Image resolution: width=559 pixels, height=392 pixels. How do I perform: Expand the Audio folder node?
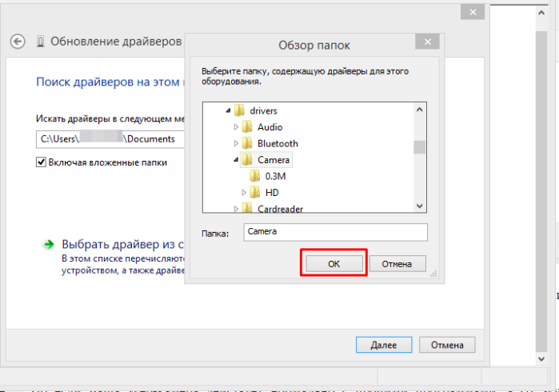click(x=236, y=127)
